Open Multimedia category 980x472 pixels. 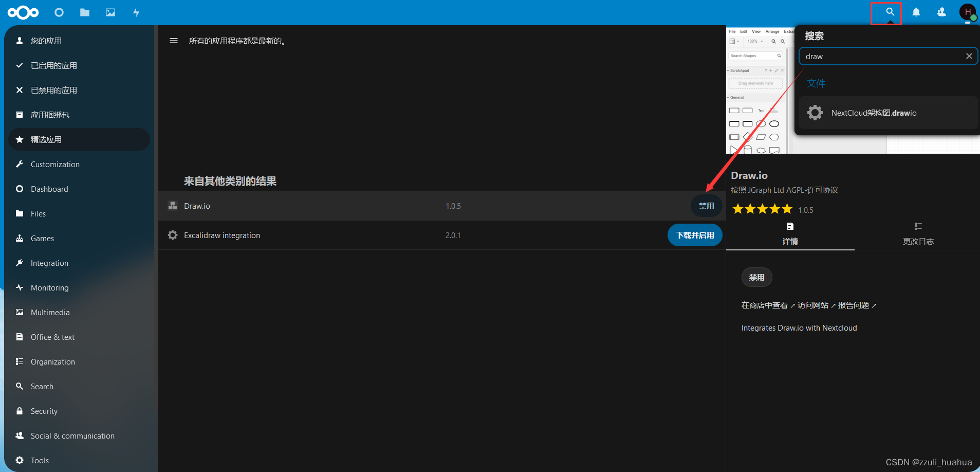point(79,312)
